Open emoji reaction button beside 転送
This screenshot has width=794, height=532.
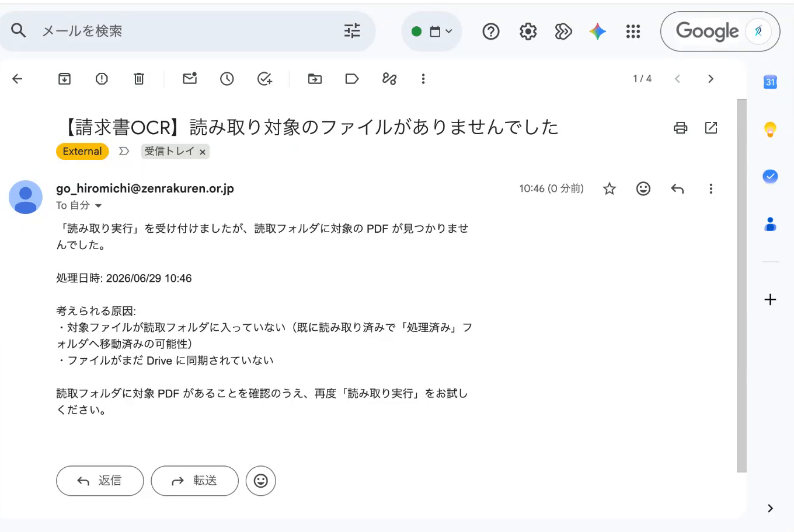261,481
